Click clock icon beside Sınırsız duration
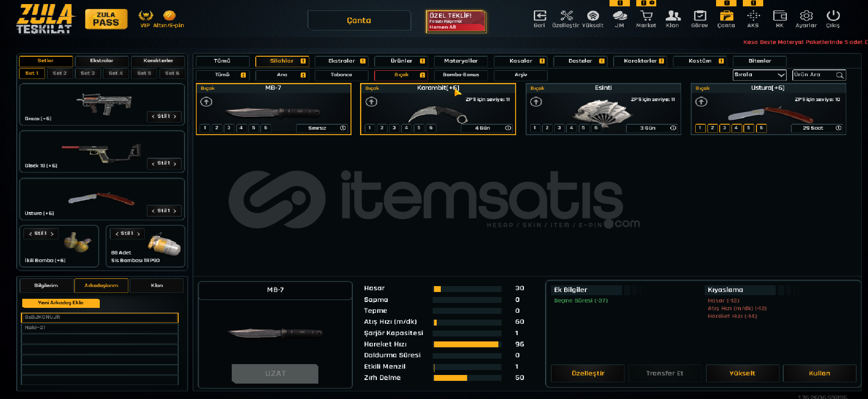 pyautogui.click(x=343, y=128)
